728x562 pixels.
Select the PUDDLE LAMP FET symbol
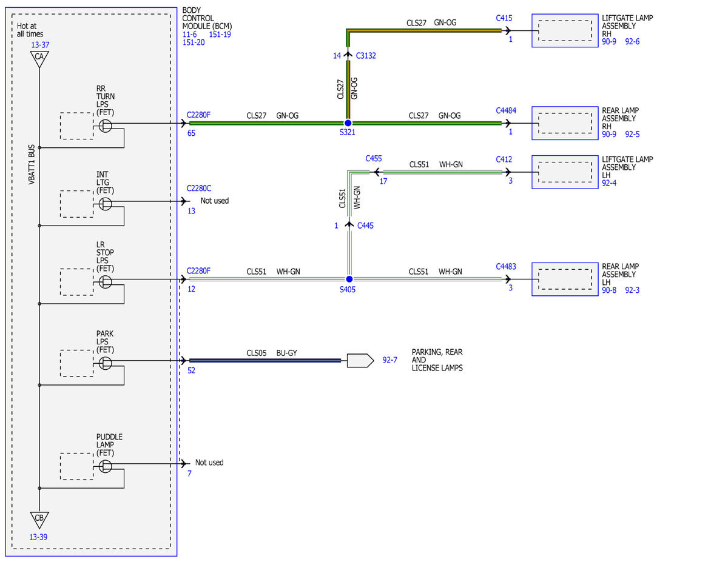tap(106, 466)
